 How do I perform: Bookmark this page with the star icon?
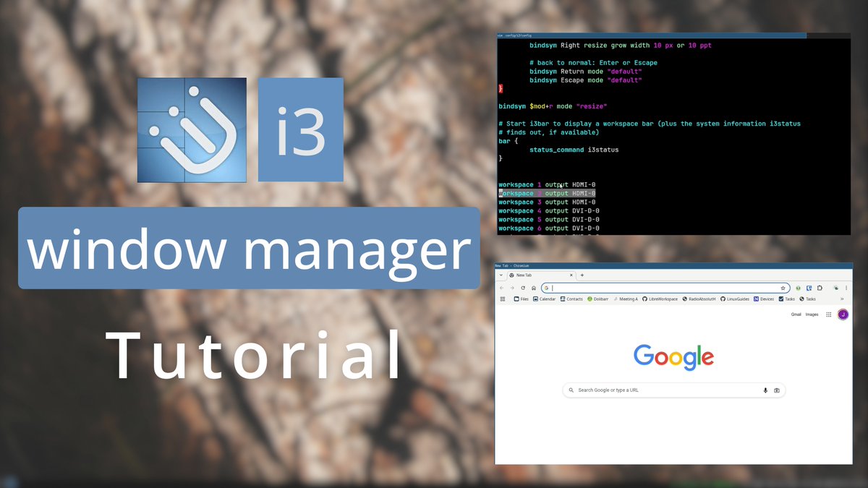coord(783,288)
